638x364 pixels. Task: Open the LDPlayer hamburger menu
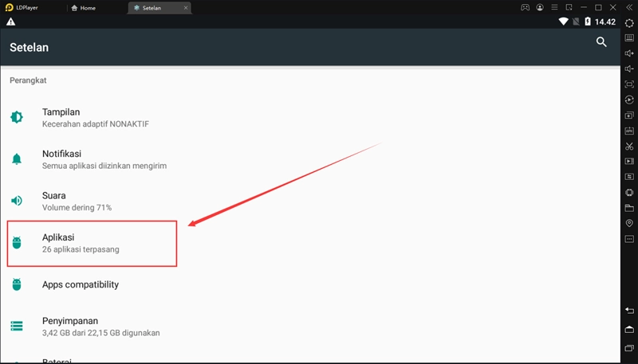pyautogui.click(x=554, y=8)
